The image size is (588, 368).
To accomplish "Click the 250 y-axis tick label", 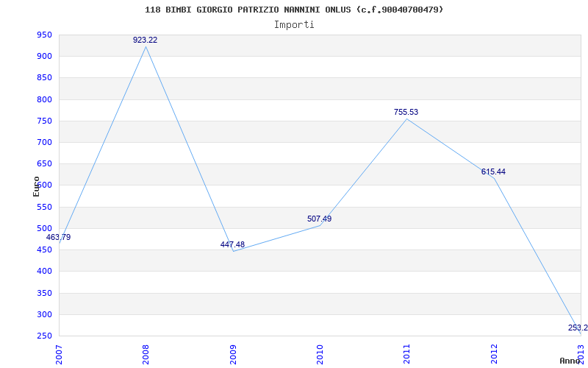I will pos(44,336).
